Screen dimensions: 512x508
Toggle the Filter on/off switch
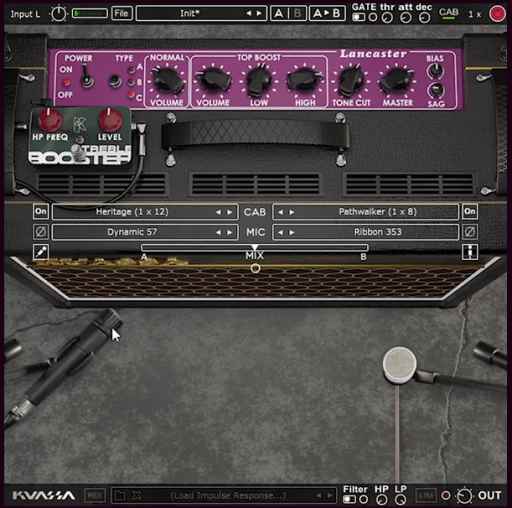(349, 499)
